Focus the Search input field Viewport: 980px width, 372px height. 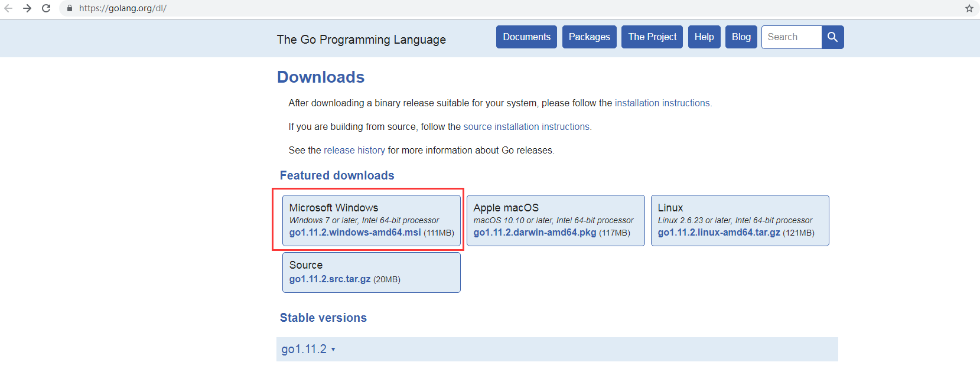pos(792,37)
